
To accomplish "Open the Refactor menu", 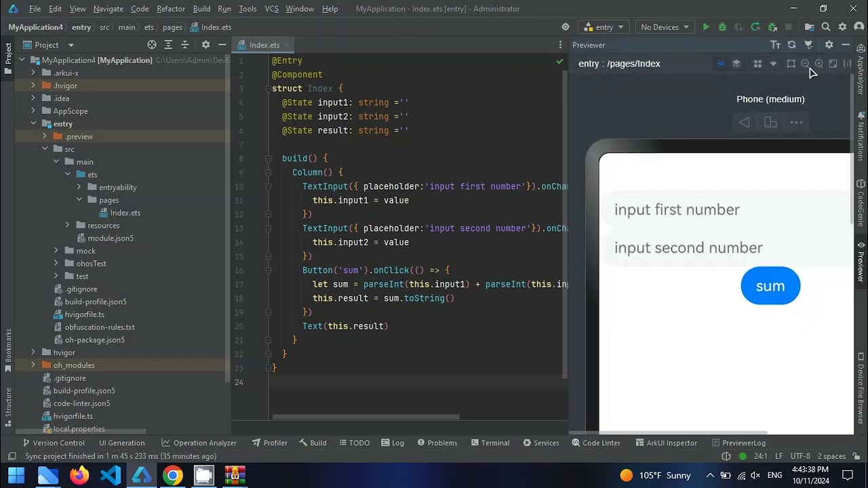I will pyautogui.click(x=171, y=9).
